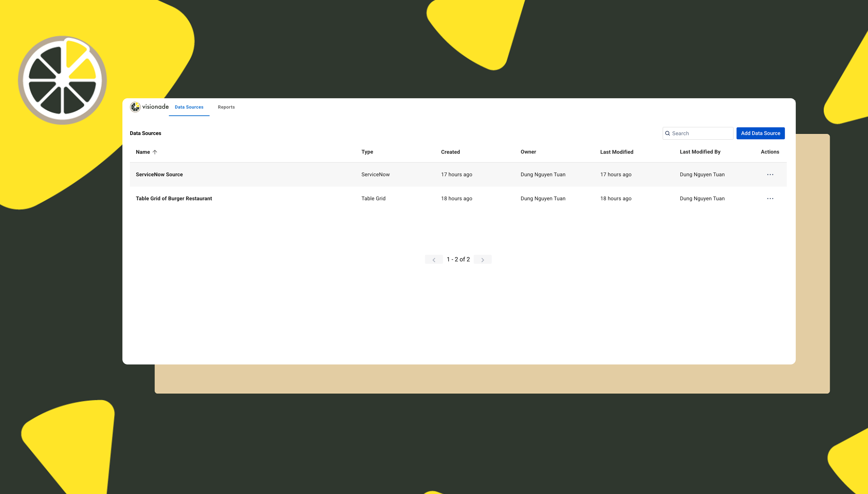Open the ServiceNow Source entry
Screen dimensions: 868x494
pyautogui.click(x=159, y=174)
